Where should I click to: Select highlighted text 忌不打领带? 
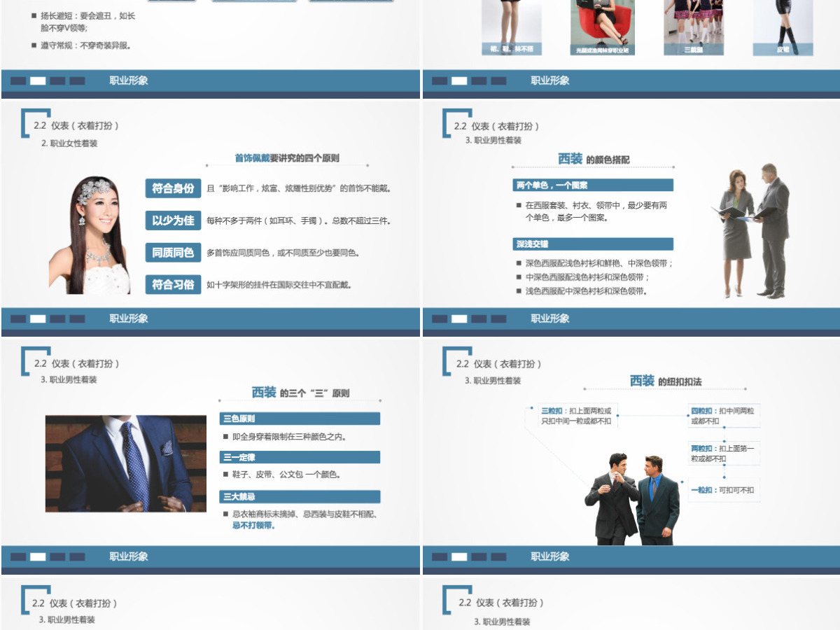tap(253, 525)
